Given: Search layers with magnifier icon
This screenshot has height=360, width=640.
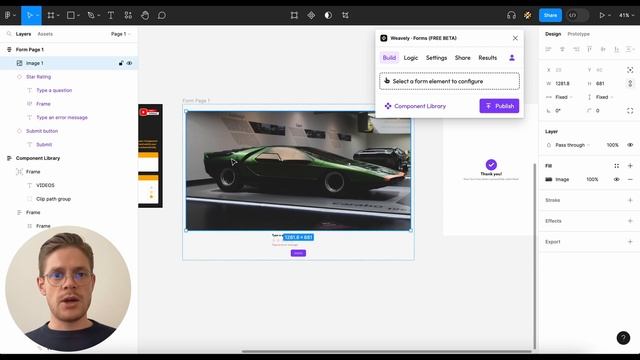Looking at the screenshot, I should click(x=9, y=34).
